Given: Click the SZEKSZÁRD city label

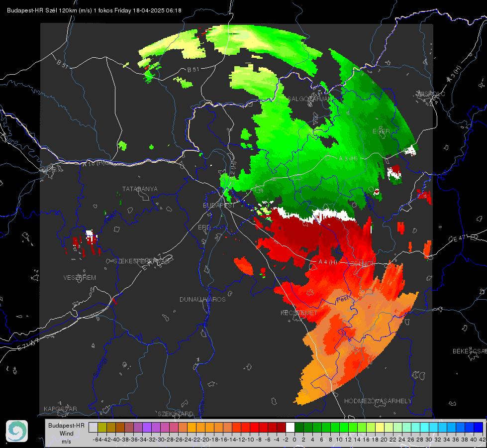Looking at the screenshot, I should point(176,414).
